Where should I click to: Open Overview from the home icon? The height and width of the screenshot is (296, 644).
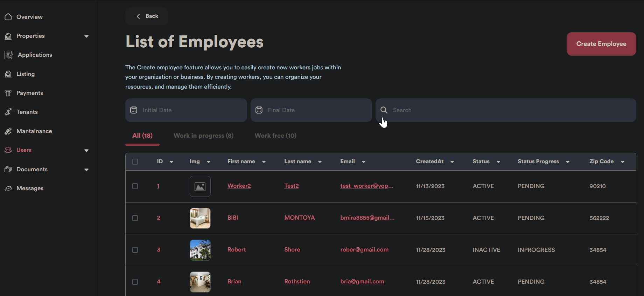(8, 17)
